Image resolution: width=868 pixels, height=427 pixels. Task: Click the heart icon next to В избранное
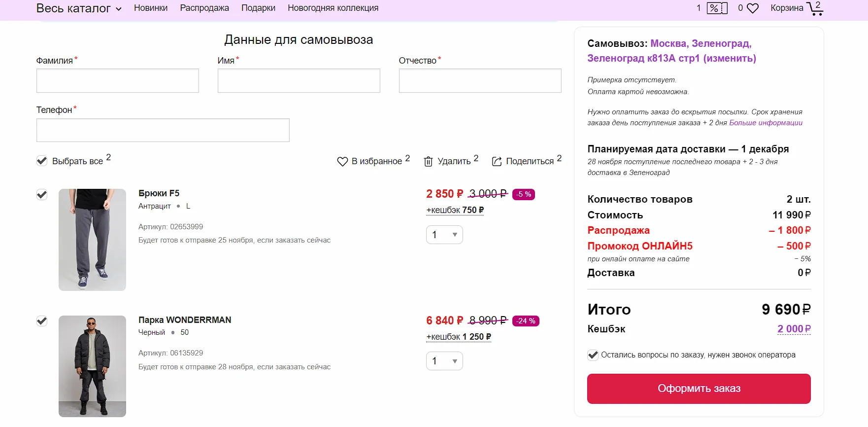pos(342,162)
